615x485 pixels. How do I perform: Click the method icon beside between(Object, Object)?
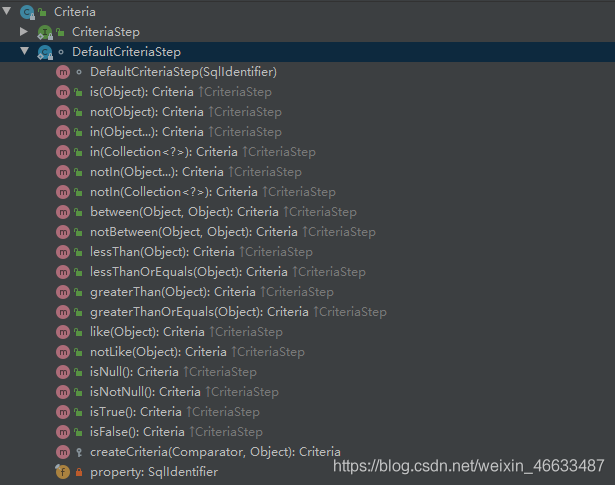pyautogui.click(x=63, y=211)
